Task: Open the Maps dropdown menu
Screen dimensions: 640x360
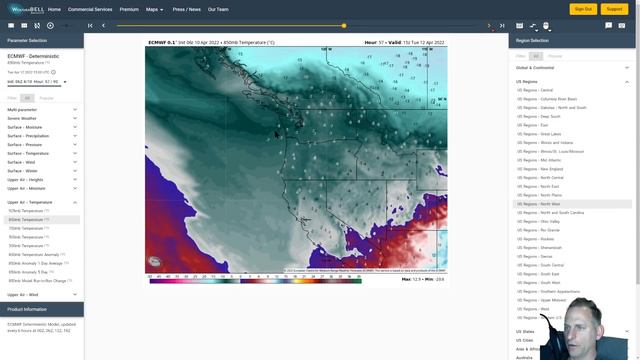Action: click(x=154, y=9)
